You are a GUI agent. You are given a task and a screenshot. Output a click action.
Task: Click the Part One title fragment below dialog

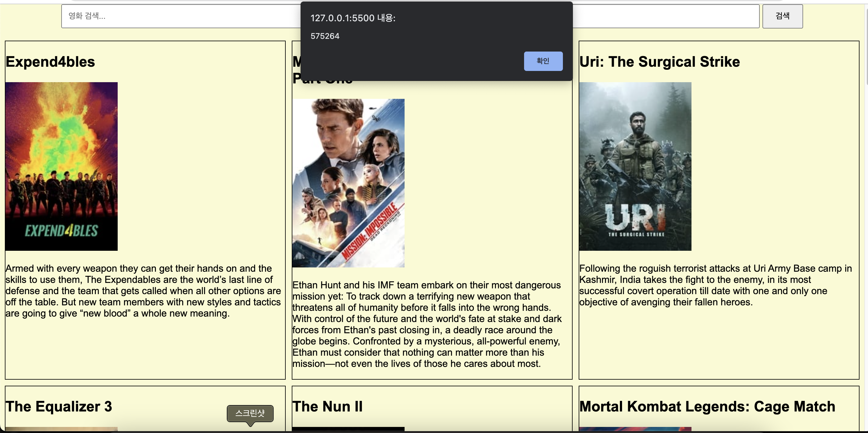322,82
